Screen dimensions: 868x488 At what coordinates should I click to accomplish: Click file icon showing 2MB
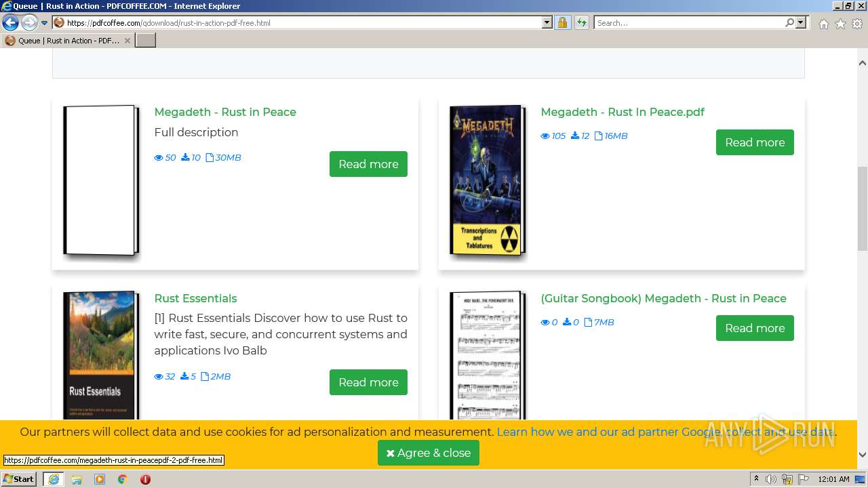[x=205, y=376]
